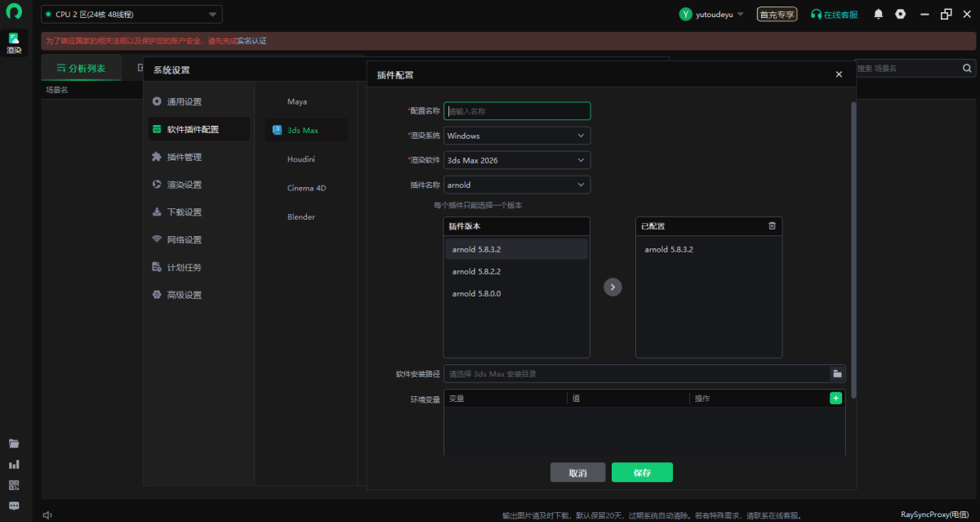Select Houdini in software list

pos(301,159)
